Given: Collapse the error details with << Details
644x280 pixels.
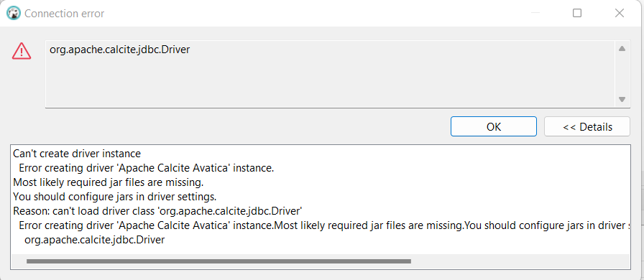Looking at the screenshot, I should tap(587, 126).
